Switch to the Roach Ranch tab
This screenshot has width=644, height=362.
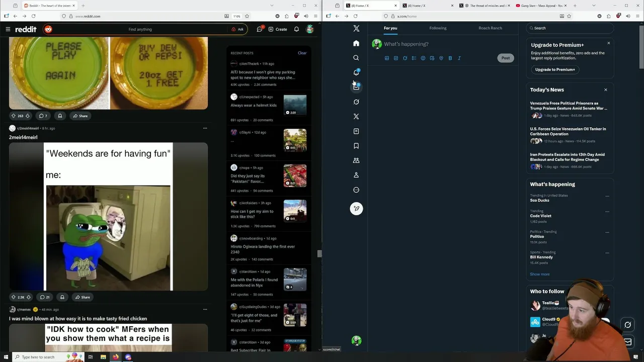tap(490, 28)
